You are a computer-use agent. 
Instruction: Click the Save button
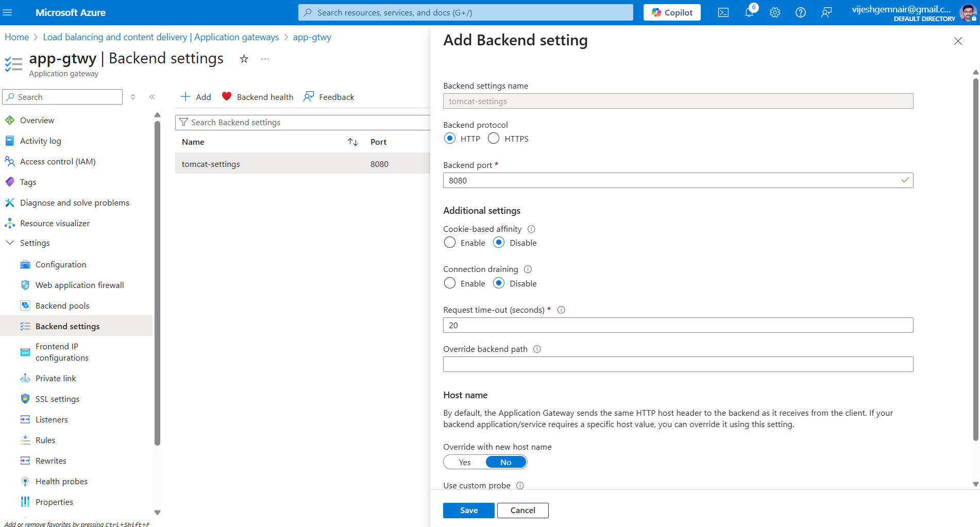468,511
